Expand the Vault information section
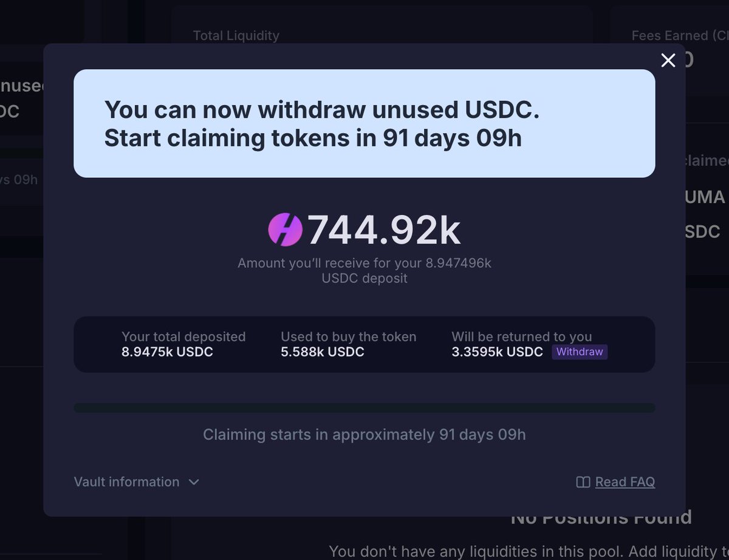This screenshot has height=560, width=729. pos(136,482)
